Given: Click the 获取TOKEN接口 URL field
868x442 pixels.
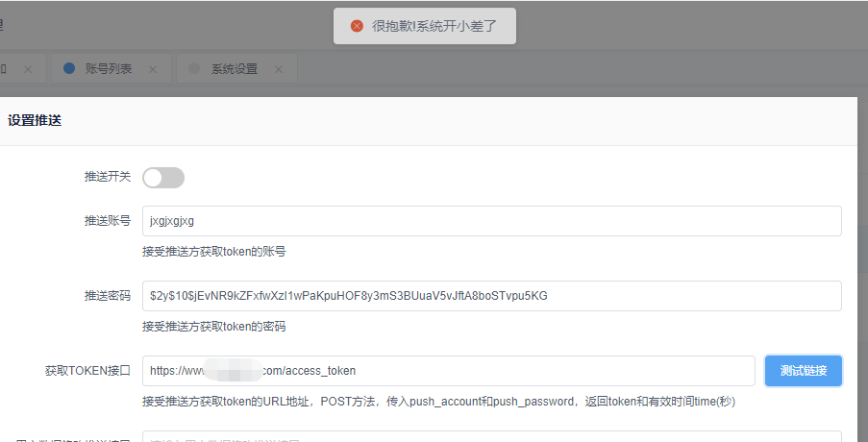Looking at the screenshot, I should click(x=448, y=371).
